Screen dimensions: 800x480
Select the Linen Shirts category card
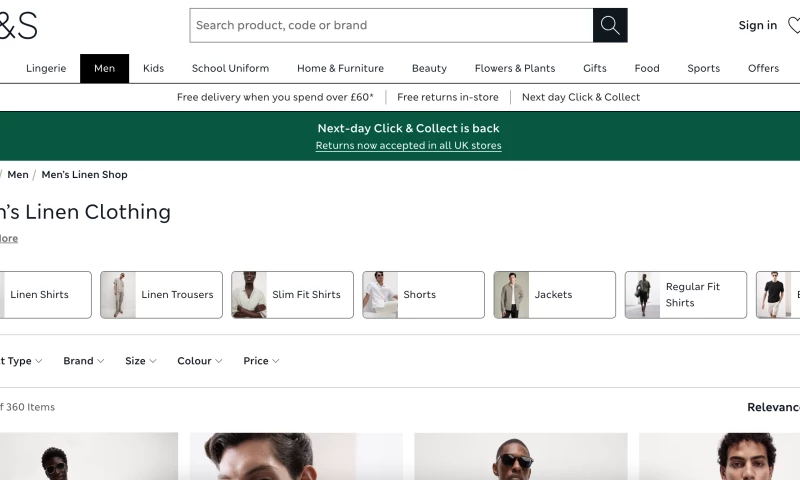45,295
